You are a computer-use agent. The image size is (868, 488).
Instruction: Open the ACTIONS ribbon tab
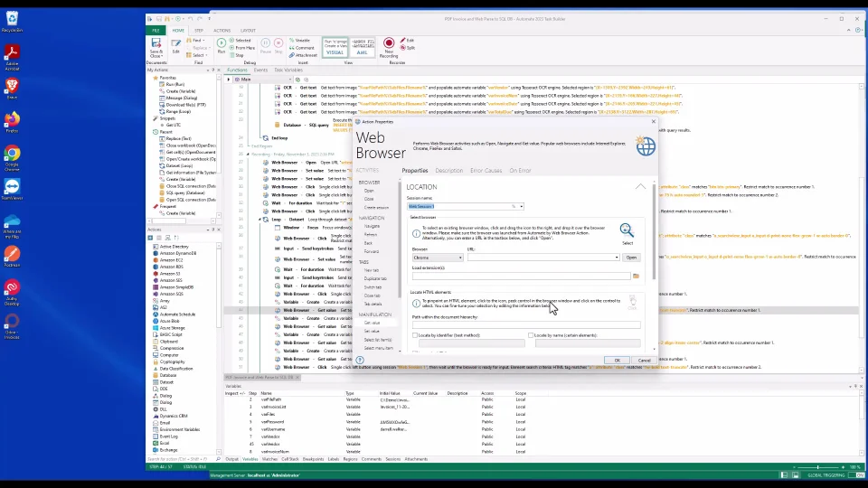[x=222, y=31]
